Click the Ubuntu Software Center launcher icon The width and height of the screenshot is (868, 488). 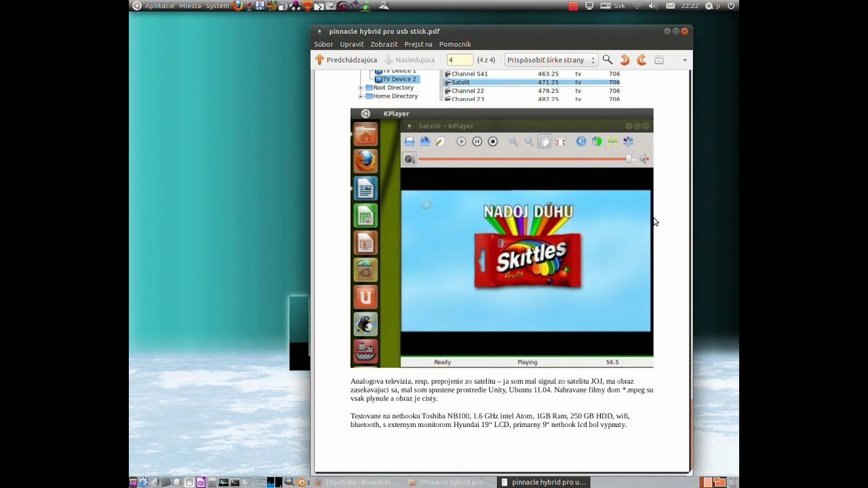pos(366,270)
